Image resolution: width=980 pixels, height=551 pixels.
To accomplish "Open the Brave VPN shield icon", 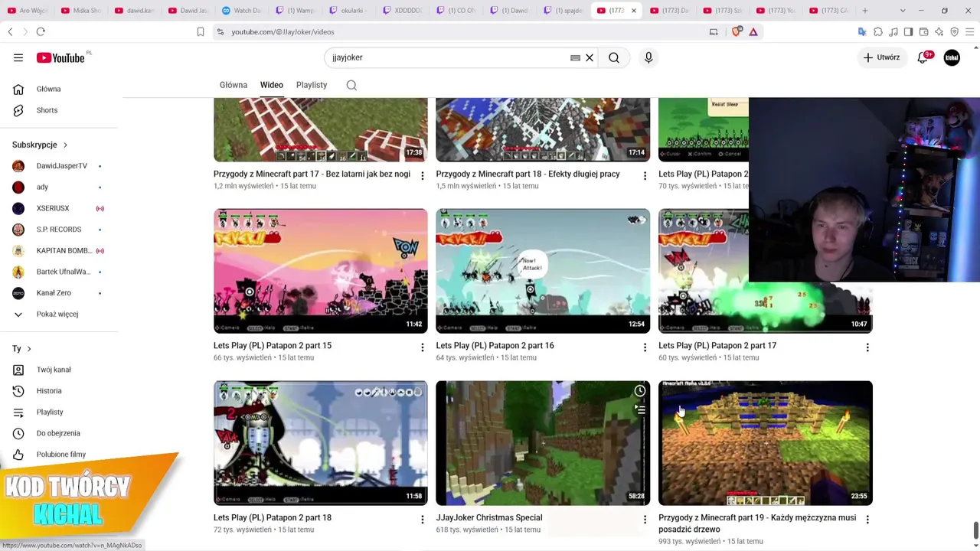I will tap(954, 31).
